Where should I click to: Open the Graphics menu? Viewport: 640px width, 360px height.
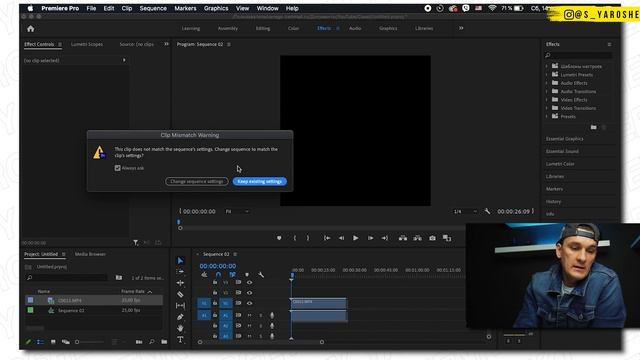point(216,8)
